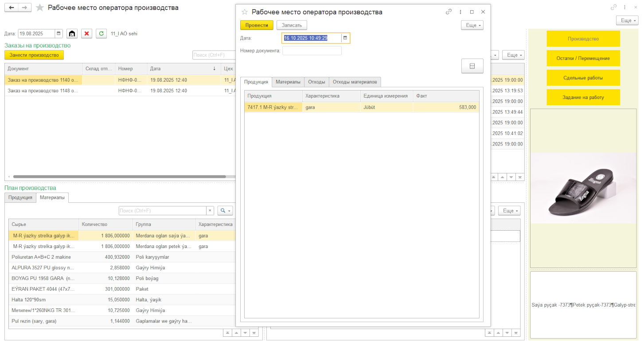Open calendar for 19.08.2025 date field
This screenshot has height=343, width=644.
coord(59,34)
